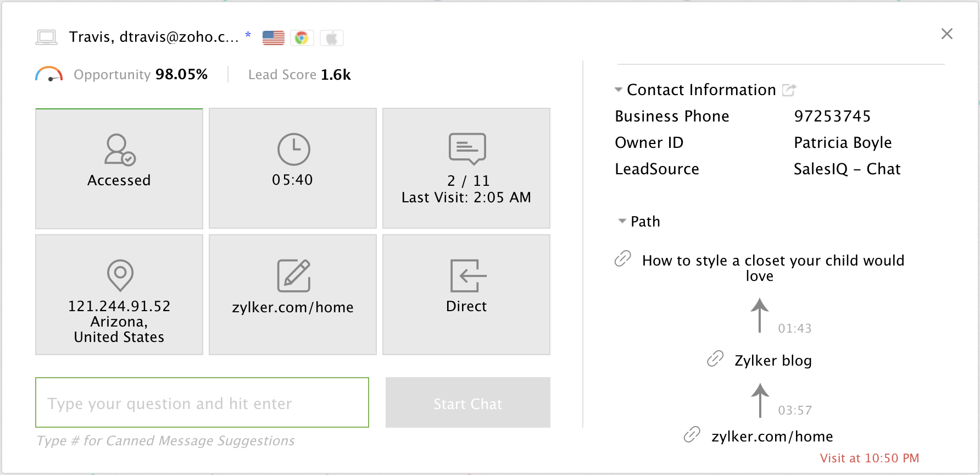Focus the question input field
This screenshot has width=980, height=475.
202,402
